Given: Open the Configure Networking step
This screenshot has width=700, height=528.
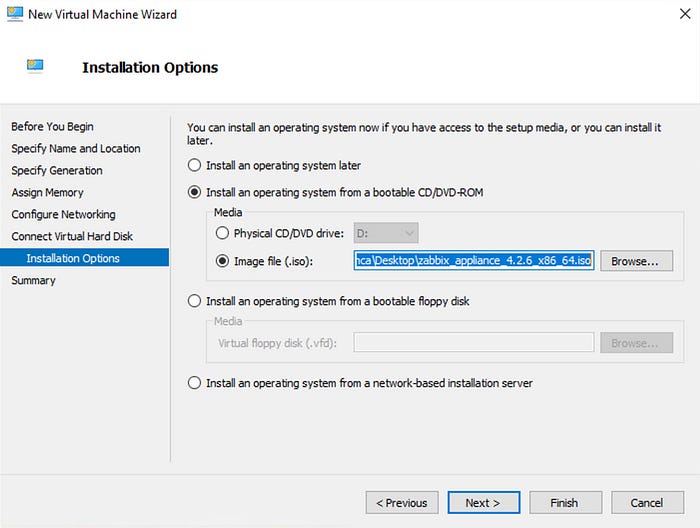Looking at the screenshot, I should click(63, 214).
